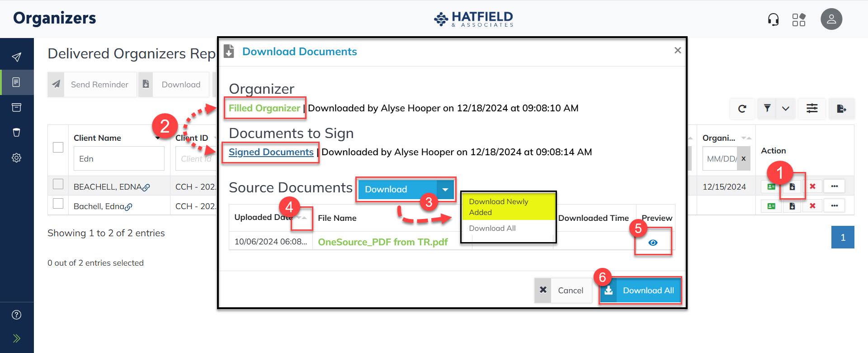Click the headset support icon
The height and width of the screenshot is (353, 868).
pos(773,19)
